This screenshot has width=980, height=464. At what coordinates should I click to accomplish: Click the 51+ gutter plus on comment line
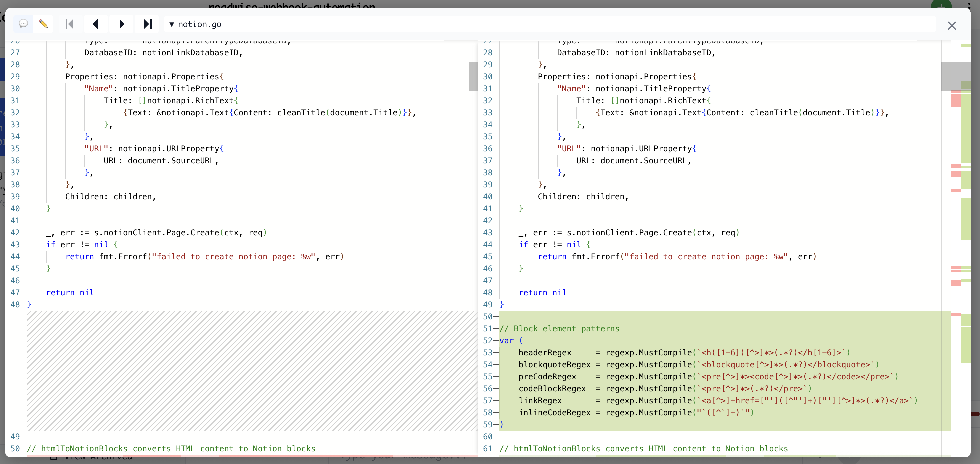coord(496,329)
